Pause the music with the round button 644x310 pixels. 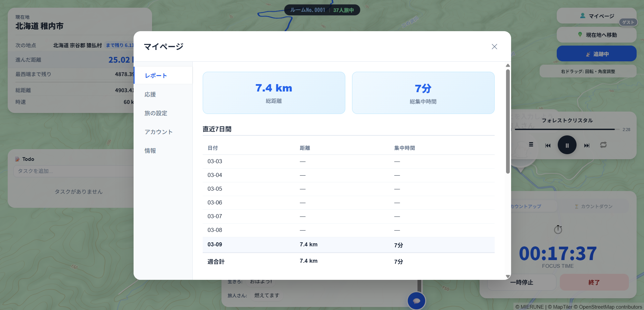[x=567, y=145]
